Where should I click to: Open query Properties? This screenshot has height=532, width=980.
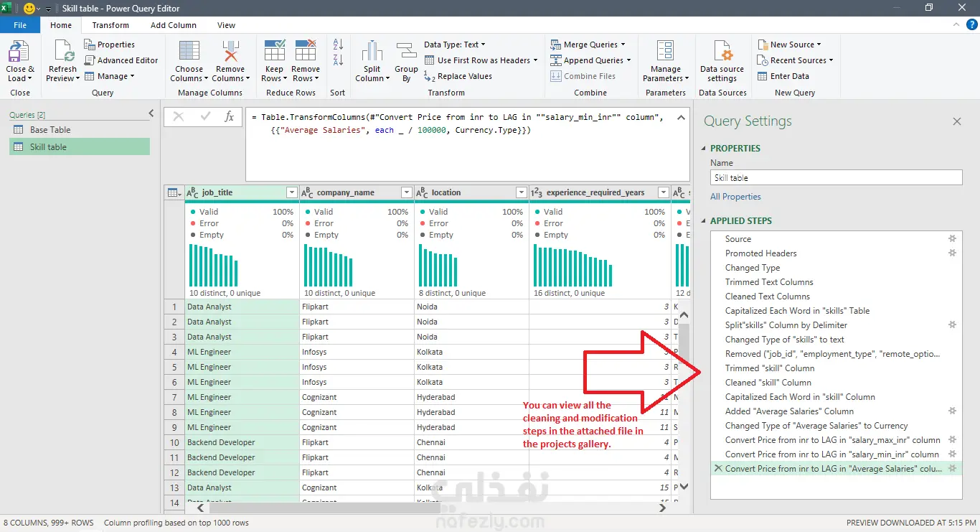110,45
